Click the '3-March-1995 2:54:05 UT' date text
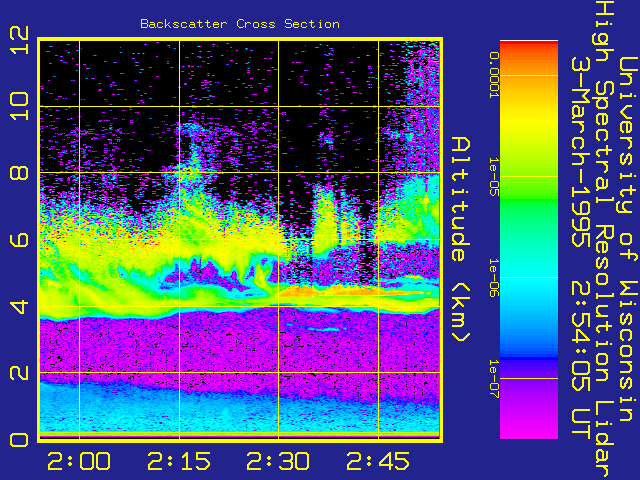Image resolution: width=640 pixels, height=480 pixels. (580, 249)
